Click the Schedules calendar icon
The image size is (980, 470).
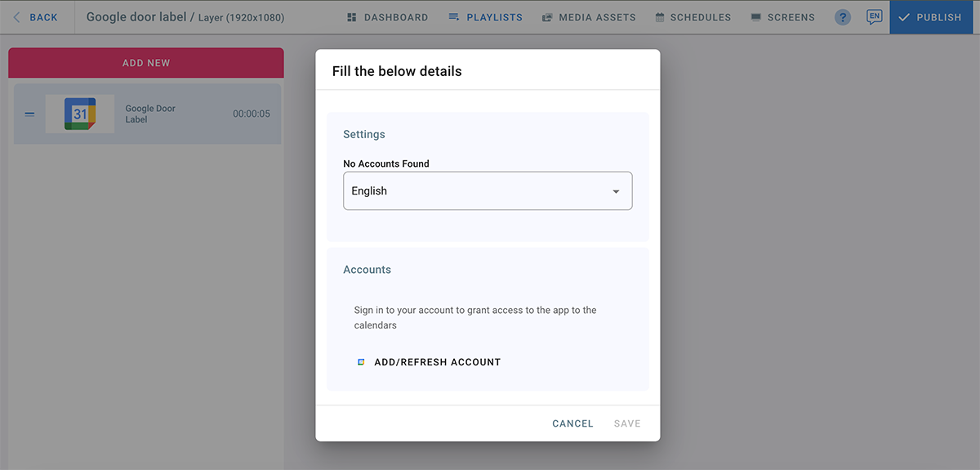click(660, 17)
